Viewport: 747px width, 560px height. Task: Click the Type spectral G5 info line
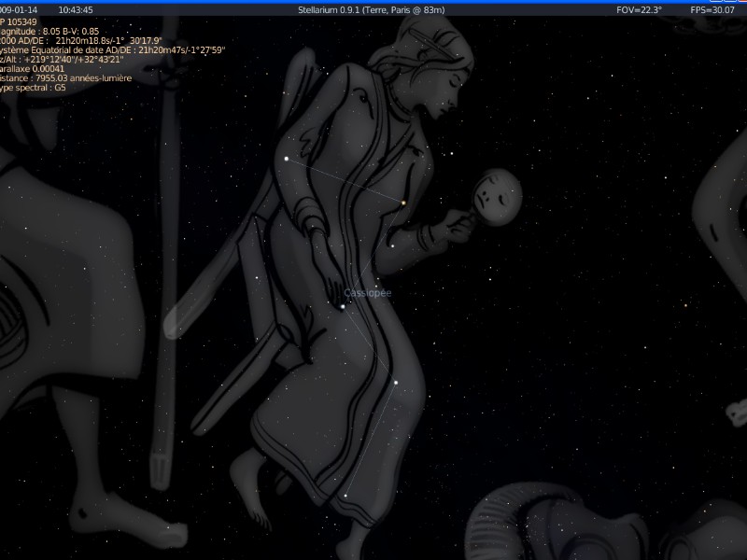click(33, 88)
